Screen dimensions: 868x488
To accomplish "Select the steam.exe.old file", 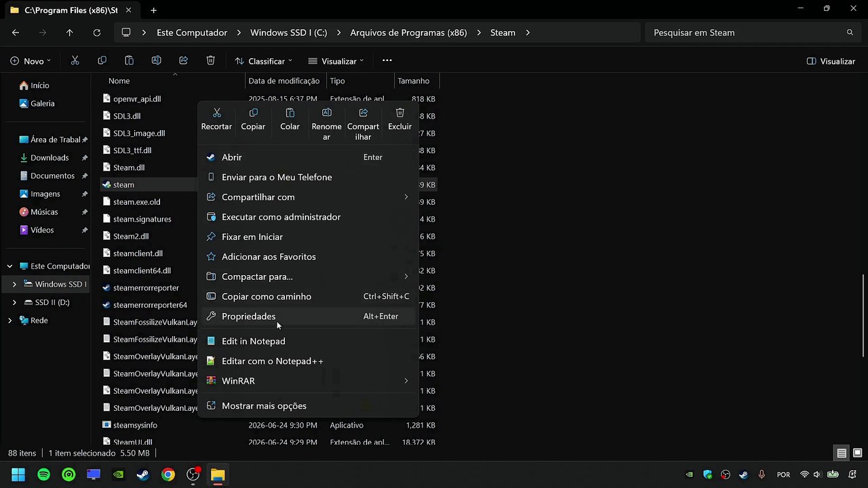I will click(136, 202).
